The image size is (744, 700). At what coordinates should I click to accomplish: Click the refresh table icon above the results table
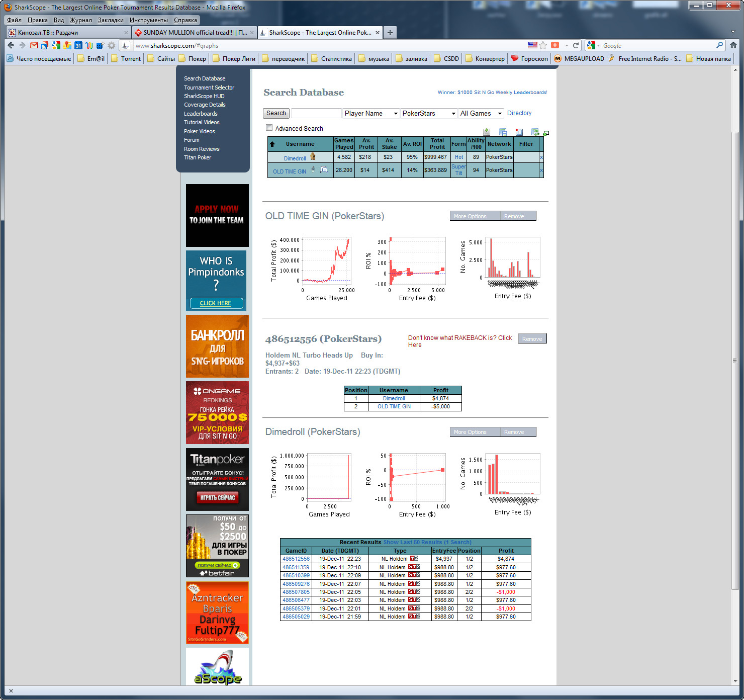(535, 132)
